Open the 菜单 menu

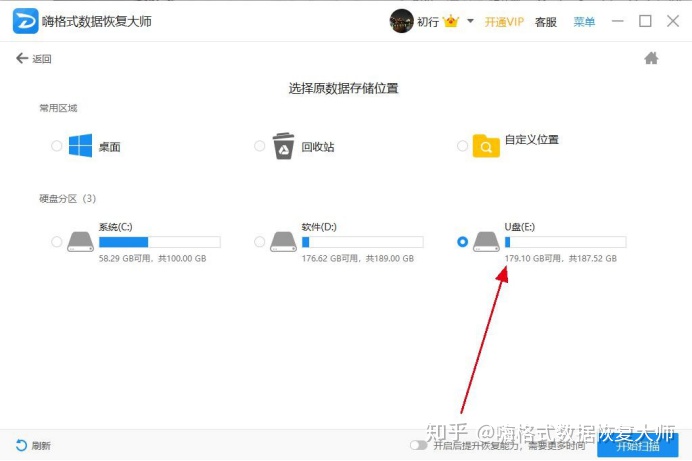point(584,22)
